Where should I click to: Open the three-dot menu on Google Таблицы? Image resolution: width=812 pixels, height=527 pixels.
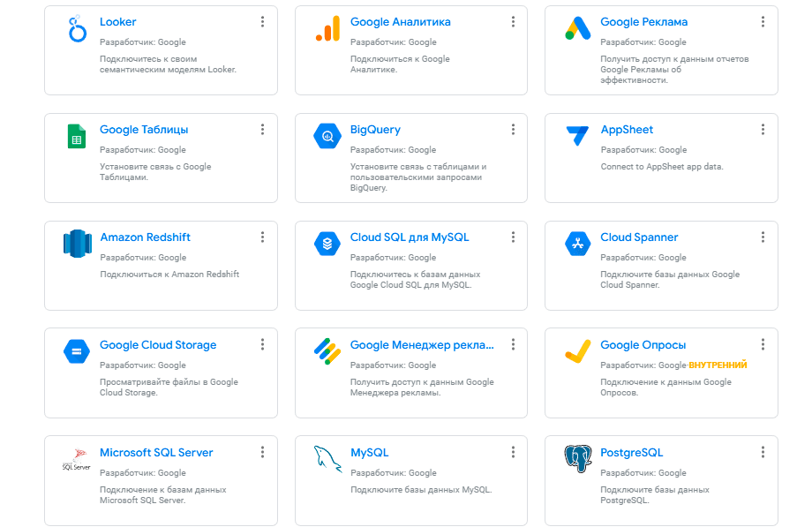262,130
